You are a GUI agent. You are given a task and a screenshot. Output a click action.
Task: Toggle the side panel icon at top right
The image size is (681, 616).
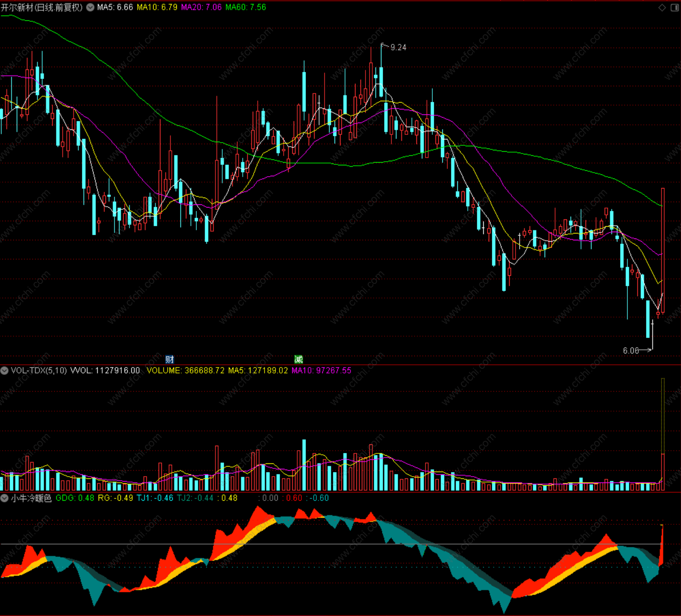pyautogui.click(x=675, y=7)
